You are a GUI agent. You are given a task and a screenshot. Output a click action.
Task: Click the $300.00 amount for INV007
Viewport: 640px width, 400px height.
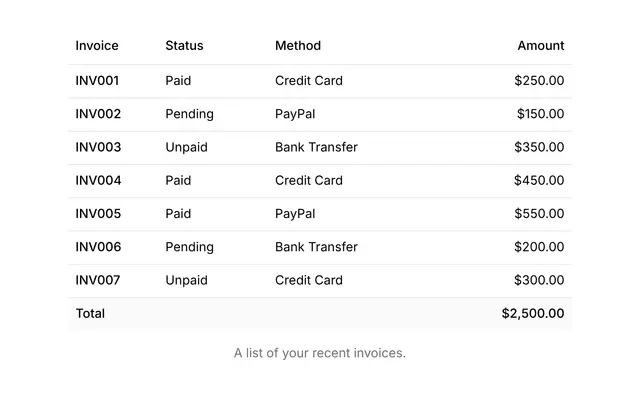[x=539, y=280]
